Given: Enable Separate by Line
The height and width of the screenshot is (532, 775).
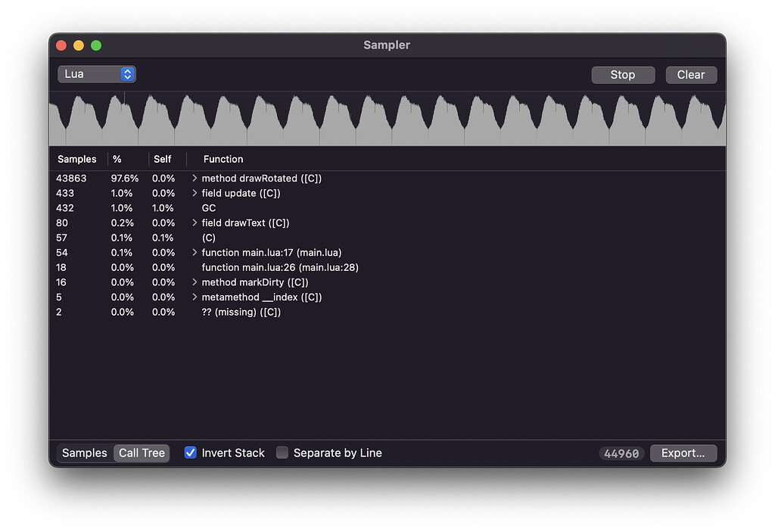Looking at the screenshot, I should tap(282, 453).
